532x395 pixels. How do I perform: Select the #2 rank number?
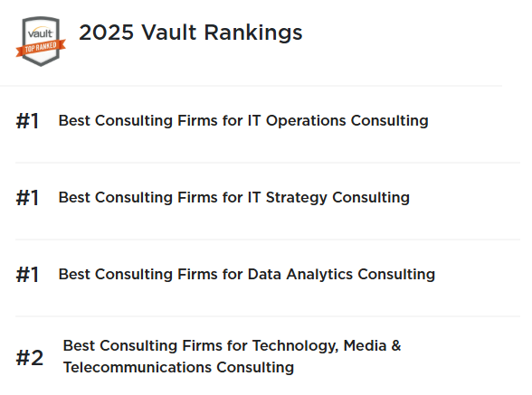30,358
